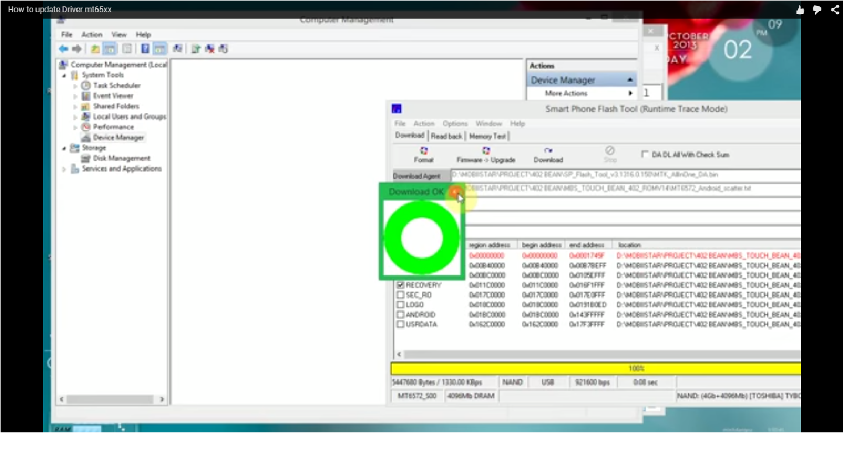The width and height of the screenshot is (868, 476).
Task: Expand the Performance node arrow
Action: (x=75, y=127)
